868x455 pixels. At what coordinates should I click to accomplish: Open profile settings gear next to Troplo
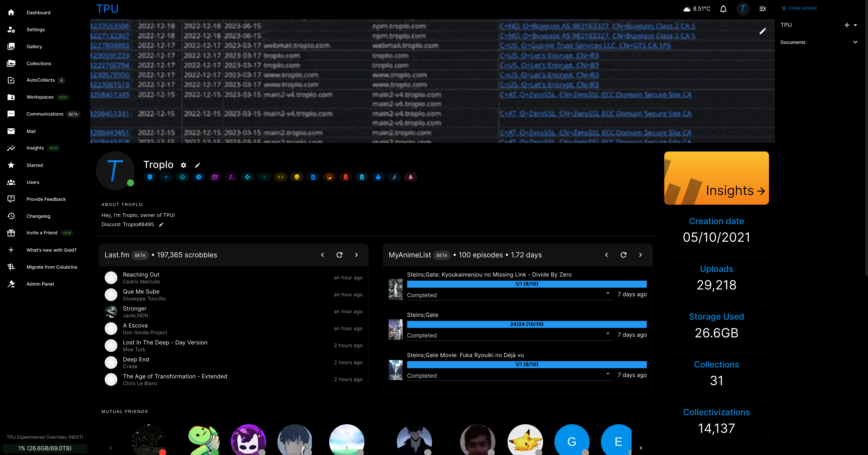183,165
